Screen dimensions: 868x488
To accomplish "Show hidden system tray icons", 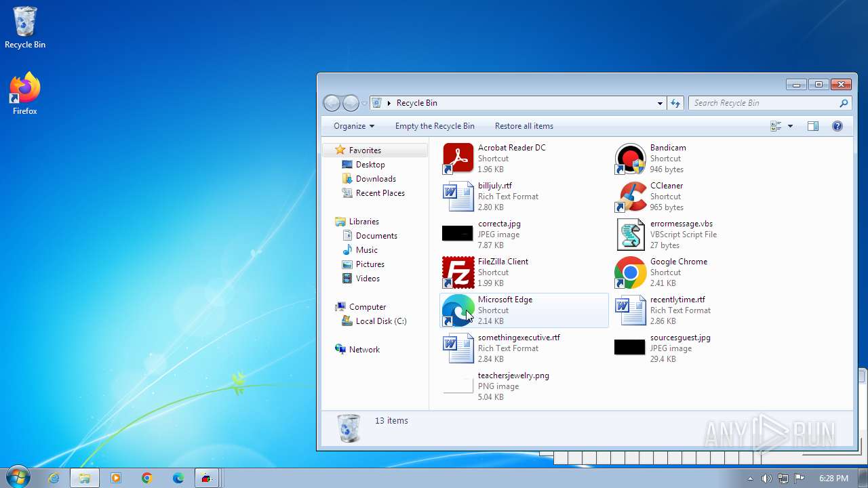I will [750, 479].
